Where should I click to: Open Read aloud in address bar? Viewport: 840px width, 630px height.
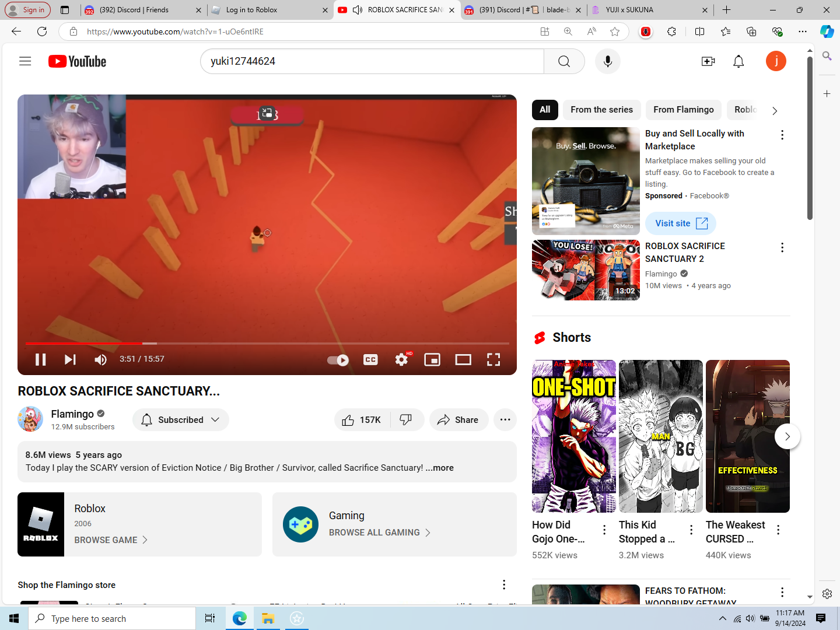(591, 32)
